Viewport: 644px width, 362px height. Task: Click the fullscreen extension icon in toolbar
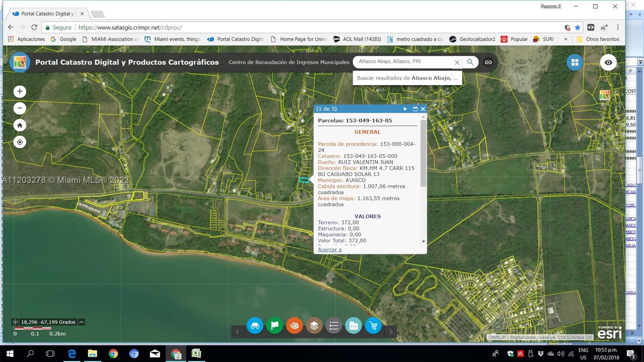point(591,27)
